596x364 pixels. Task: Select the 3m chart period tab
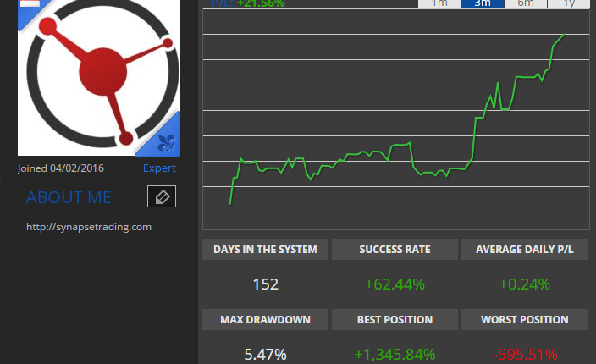point(483,3)
